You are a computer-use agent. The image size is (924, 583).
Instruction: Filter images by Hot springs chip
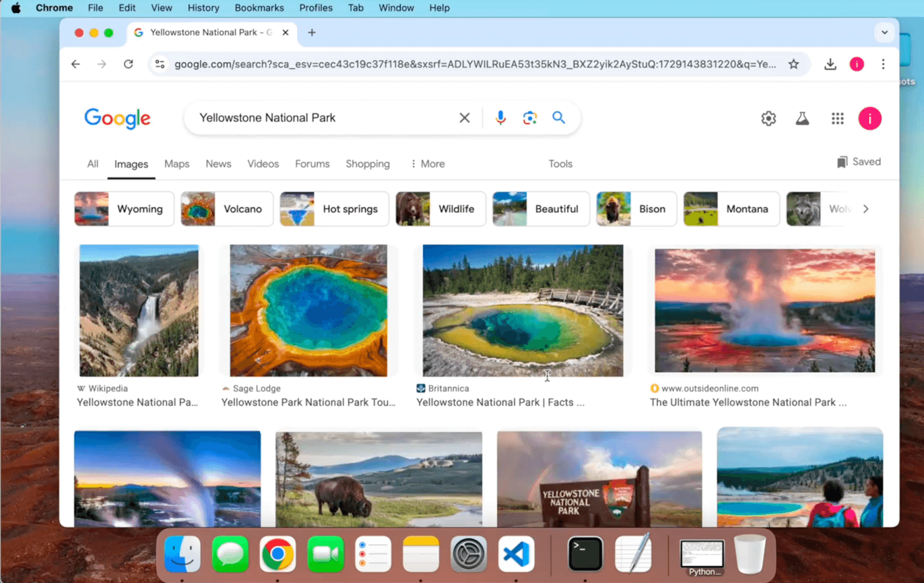click(334, 209)
